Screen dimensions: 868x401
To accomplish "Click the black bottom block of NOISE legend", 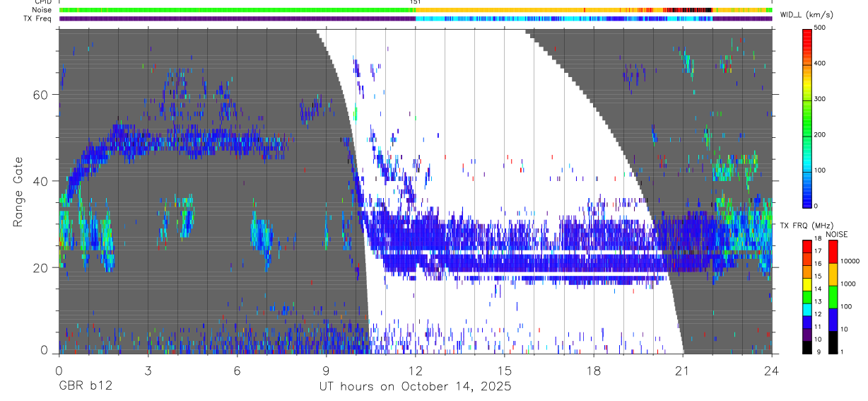I will pyautogui.click(x=832, y=342).
